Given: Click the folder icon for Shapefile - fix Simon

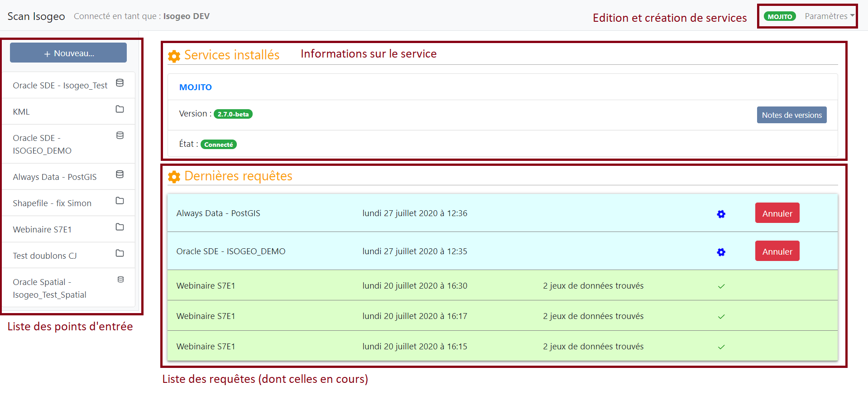Looking at the screenshot, I should point(120,201).
